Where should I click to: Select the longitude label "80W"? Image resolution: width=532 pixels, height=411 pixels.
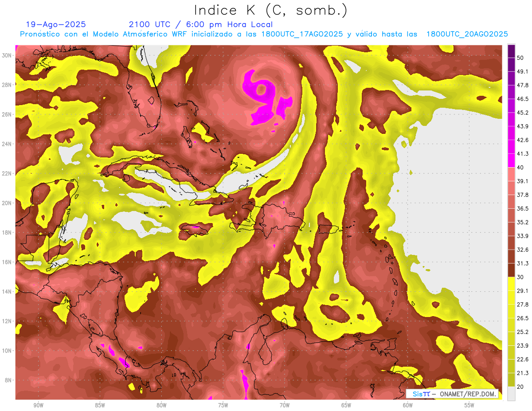(161, 405)
